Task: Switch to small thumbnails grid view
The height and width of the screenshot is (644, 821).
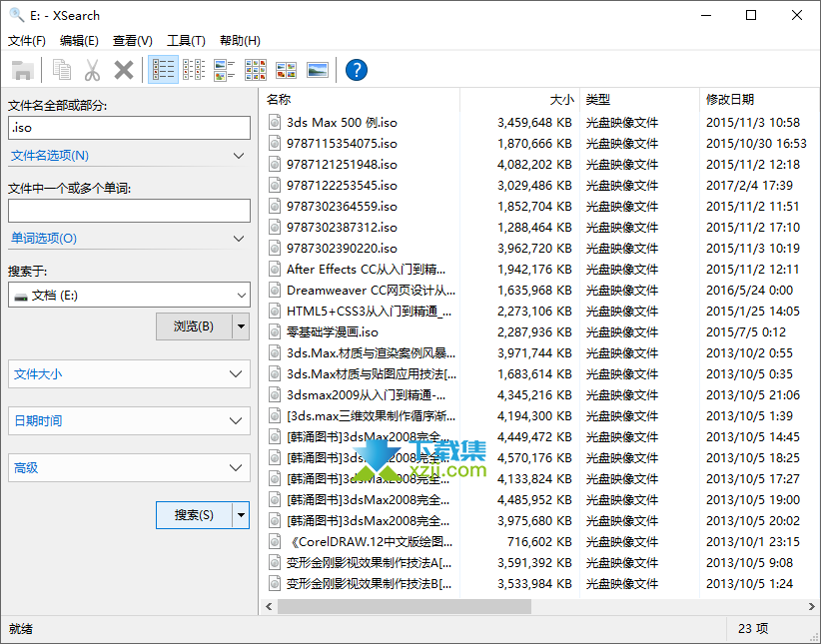Action: coord(256,70)
